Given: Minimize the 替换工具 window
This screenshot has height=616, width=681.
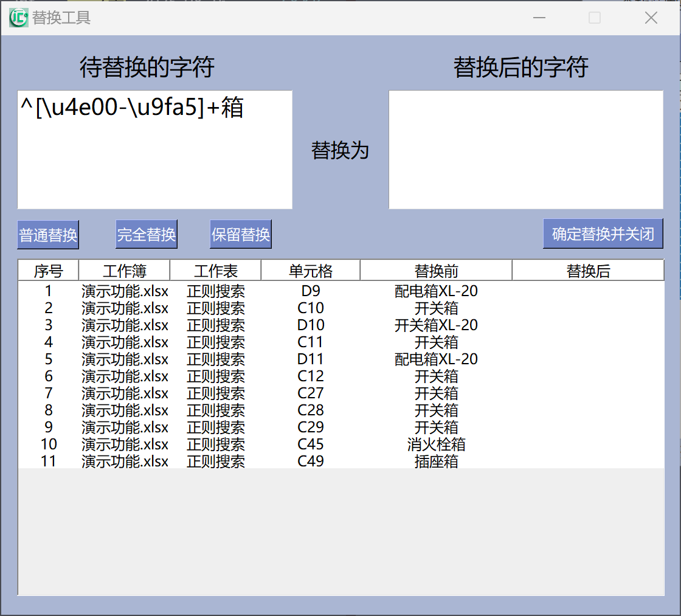Looking at the screenshot, I should pos(539,18).
